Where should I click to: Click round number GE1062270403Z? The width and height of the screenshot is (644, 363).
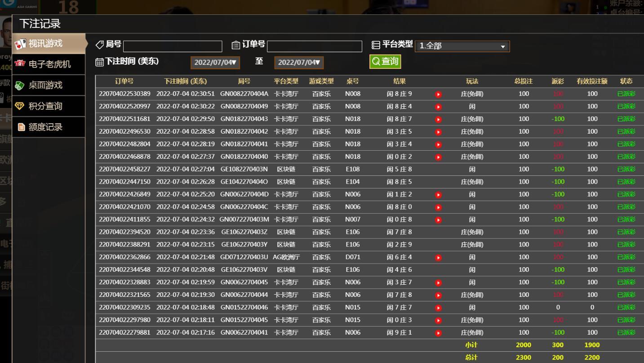(x=244, y=233)
